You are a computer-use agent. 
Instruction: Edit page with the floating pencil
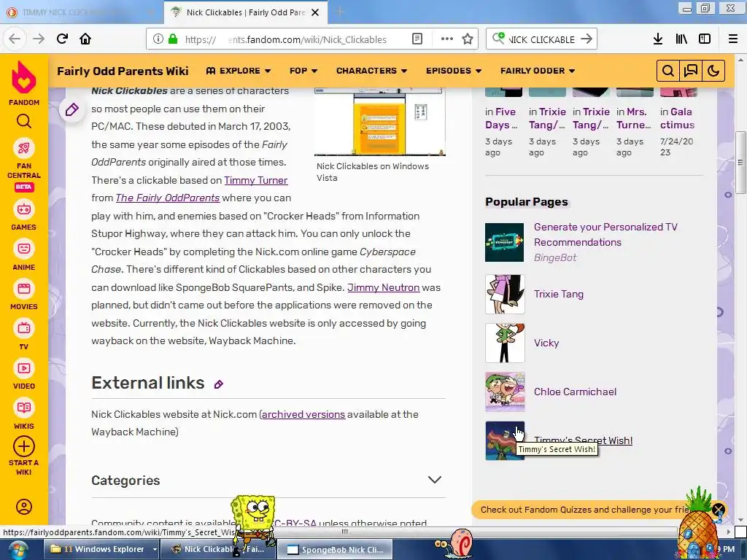72,110
